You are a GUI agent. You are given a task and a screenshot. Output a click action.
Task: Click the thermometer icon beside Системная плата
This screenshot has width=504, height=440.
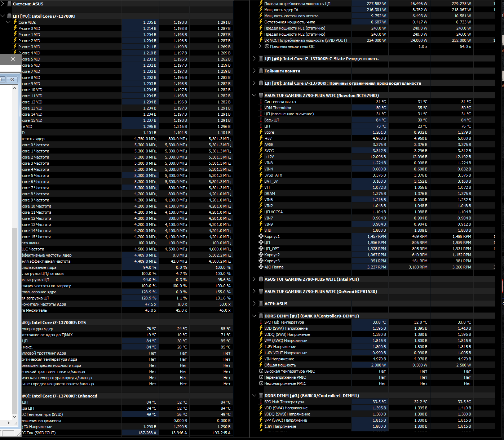tap(261, 102)
